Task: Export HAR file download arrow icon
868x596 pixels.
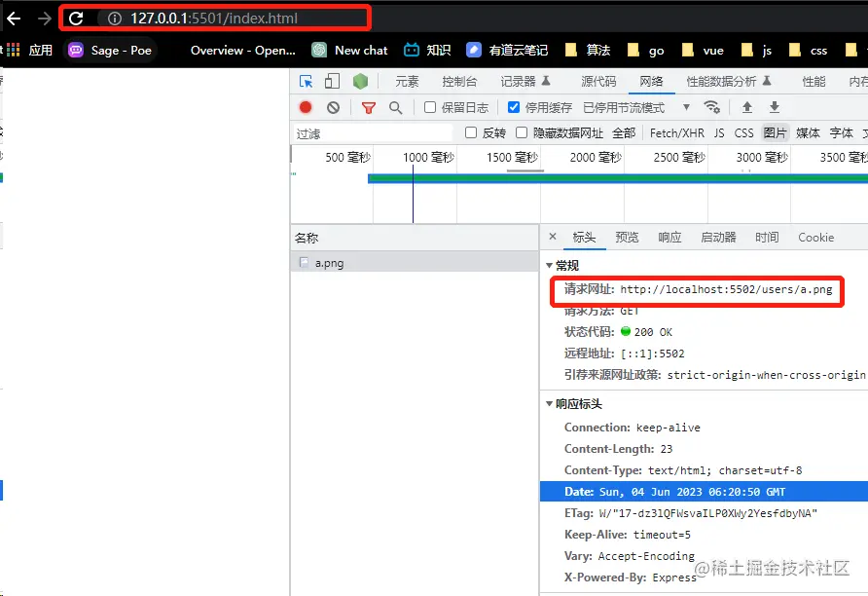Action: pyautogui.click(x=775, y=107)
